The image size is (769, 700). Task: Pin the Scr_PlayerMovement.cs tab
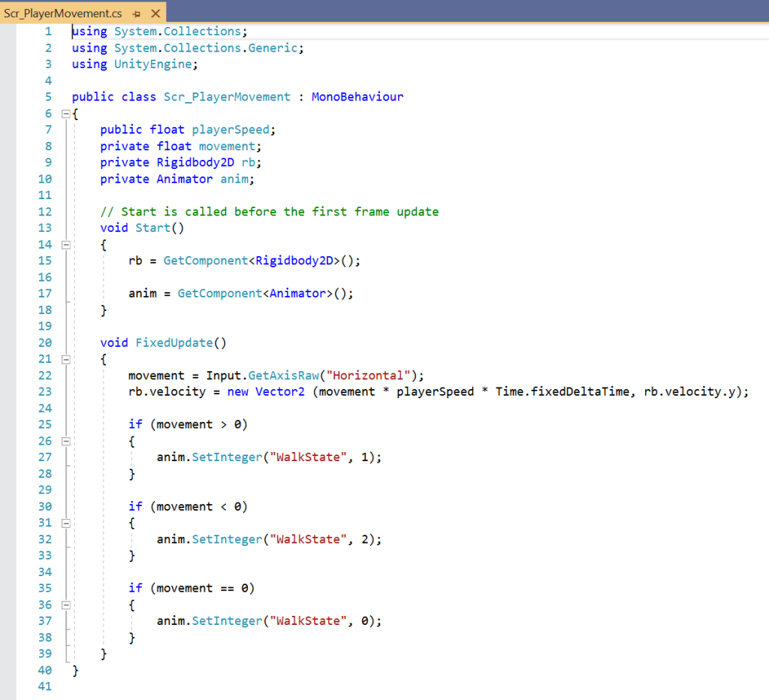click(136, 14)
